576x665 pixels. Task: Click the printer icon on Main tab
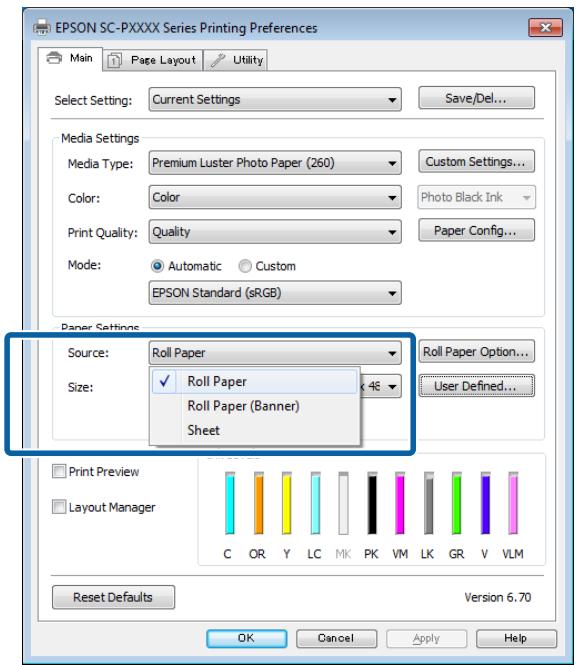point(54,58)
